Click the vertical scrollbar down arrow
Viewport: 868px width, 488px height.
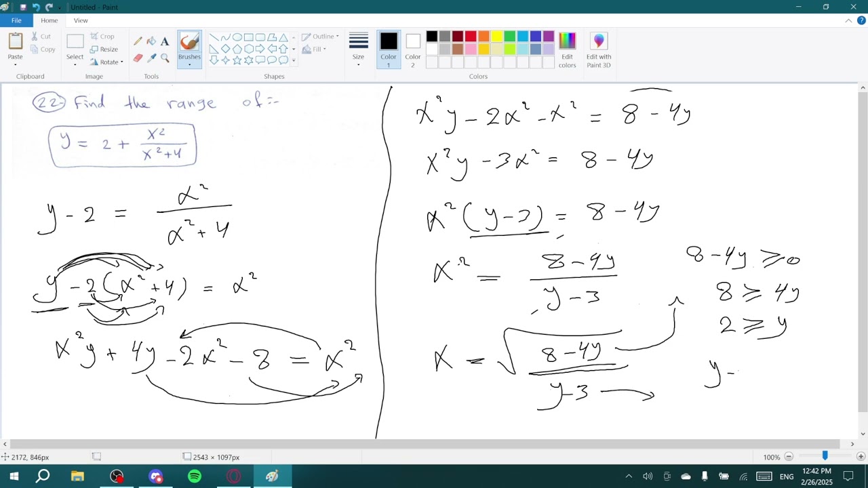pyautogui.click(x=863, y=434)
